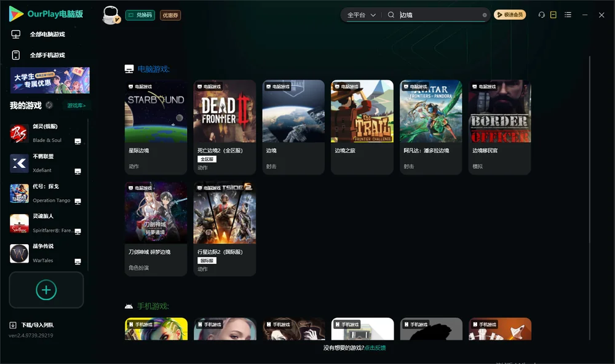Click the 兑换码 redeem code button
Screen dimensions: 615x364
tap(140, 15)
